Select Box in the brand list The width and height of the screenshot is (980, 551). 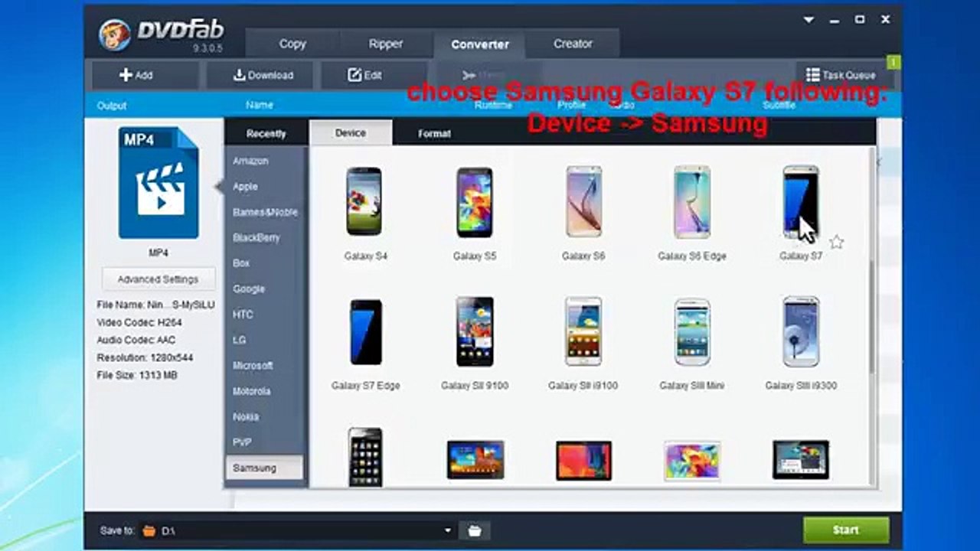[x=265, y=263]
